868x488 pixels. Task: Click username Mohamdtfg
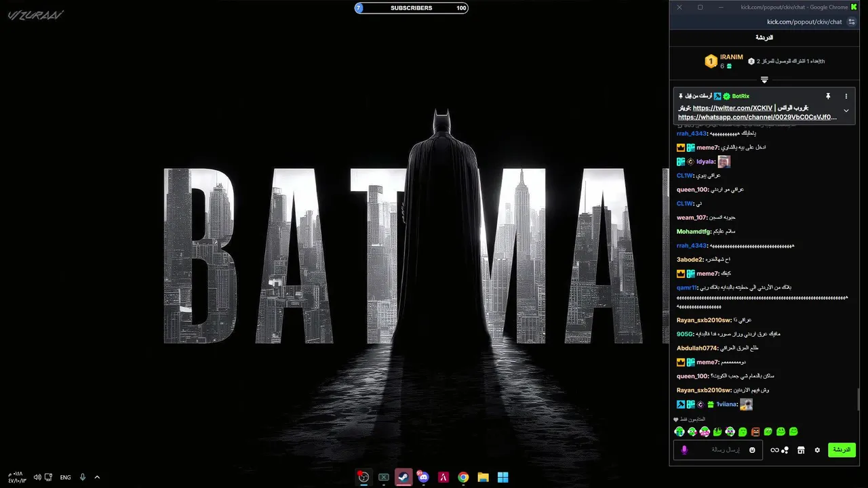coord(694,232)
